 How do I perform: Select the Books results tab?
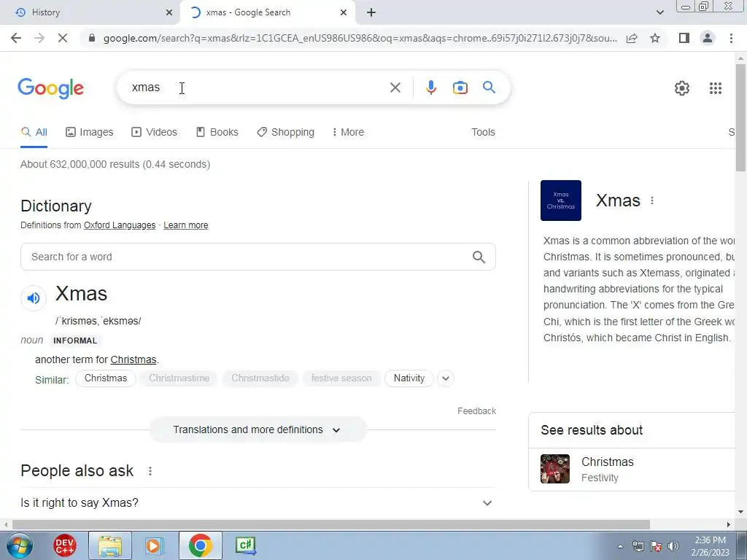[x=217, y=133]
